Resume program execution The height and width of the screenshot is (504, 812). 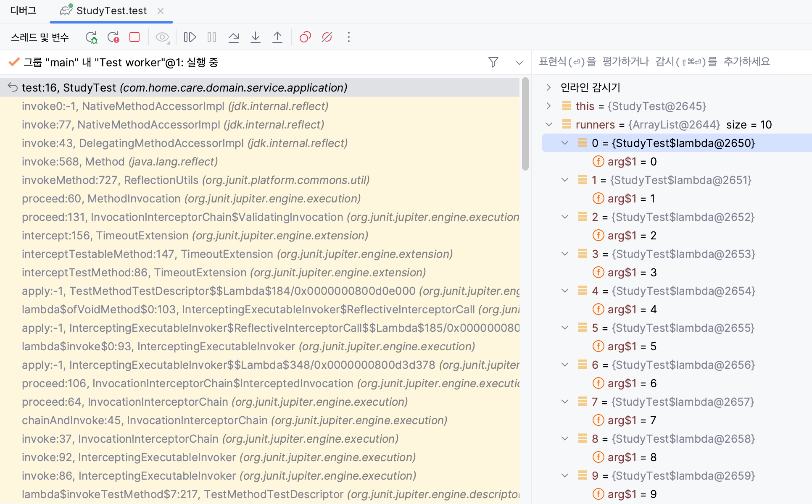190,37
